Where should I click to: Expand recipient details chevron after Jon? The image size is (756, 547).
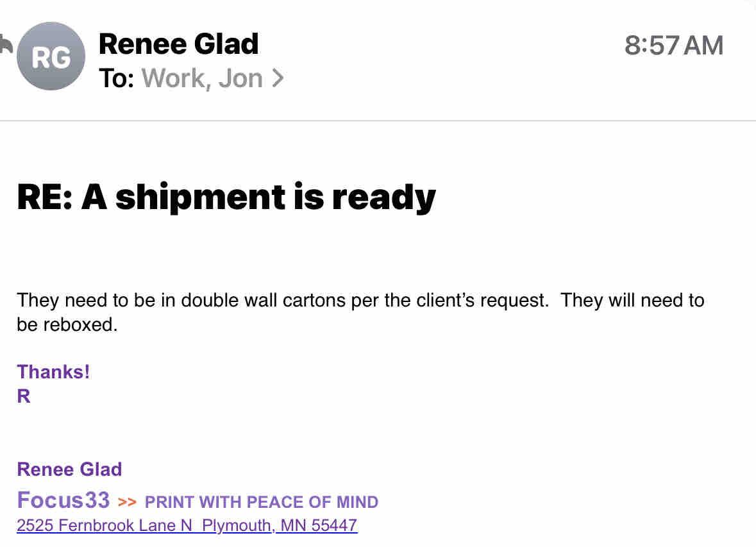(278, 78)
